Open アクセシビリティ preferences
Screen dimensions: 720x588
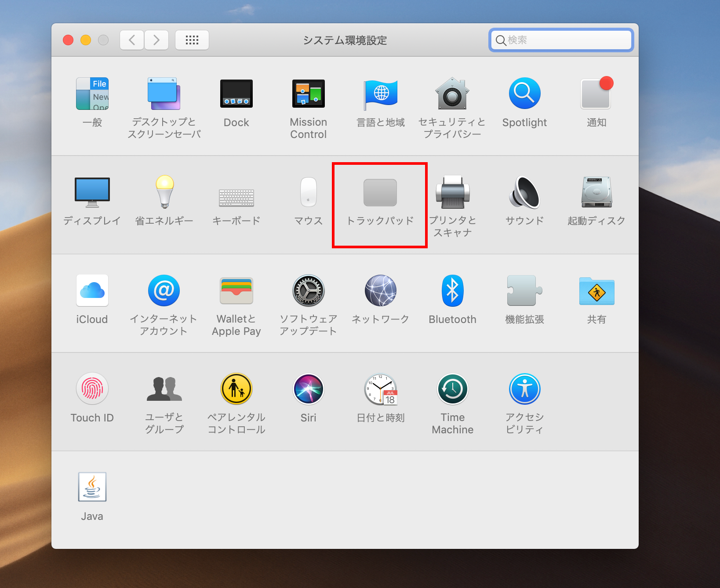point(524,389)
